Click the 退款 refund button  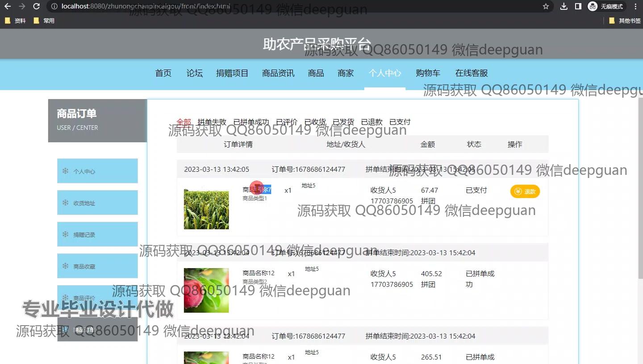(x=525, y=191)
